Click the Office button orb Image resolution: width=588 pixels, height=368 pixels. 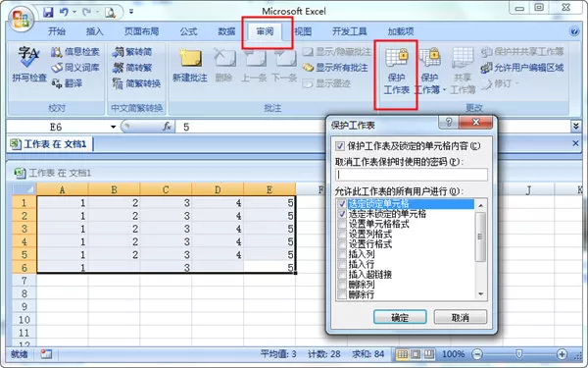click(22, 19)
